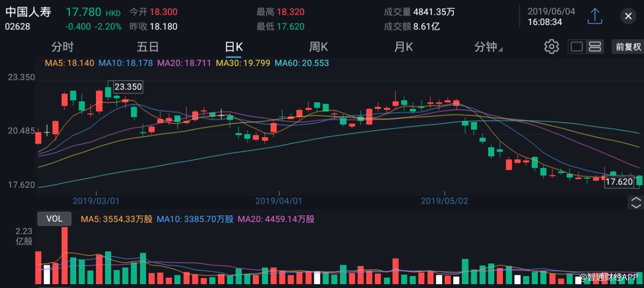
Task: Select the 五日 tab
Action: [148, 47]
